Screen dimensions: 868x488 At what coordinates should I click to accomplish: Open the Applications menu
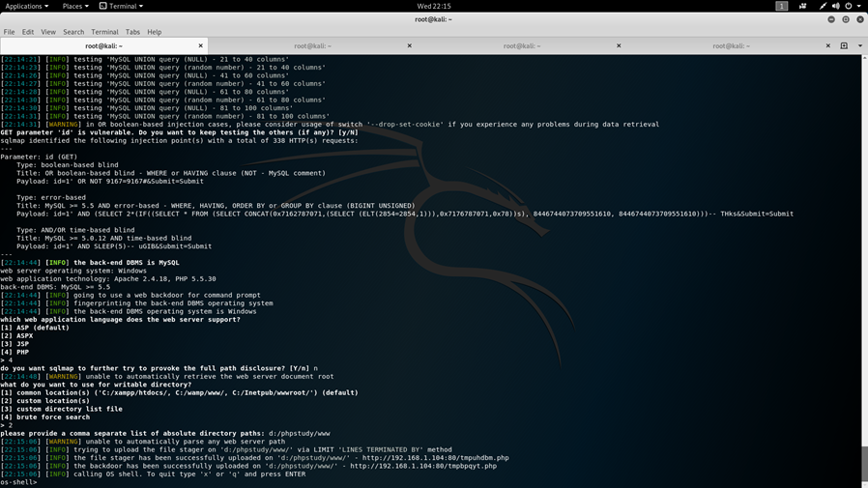(x=26, y=6)
